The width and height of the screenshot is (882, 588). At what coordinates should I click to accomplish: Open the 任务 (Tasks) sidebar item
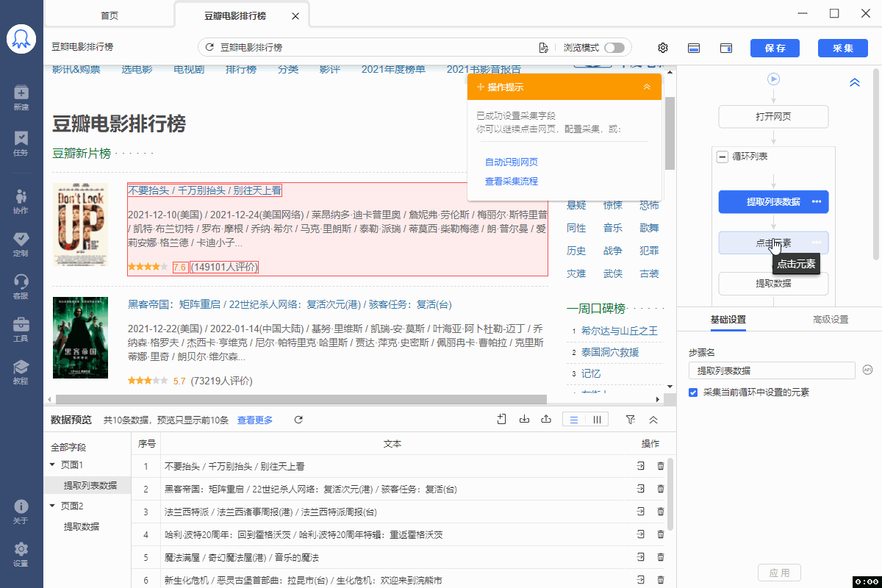click(21, 143)
